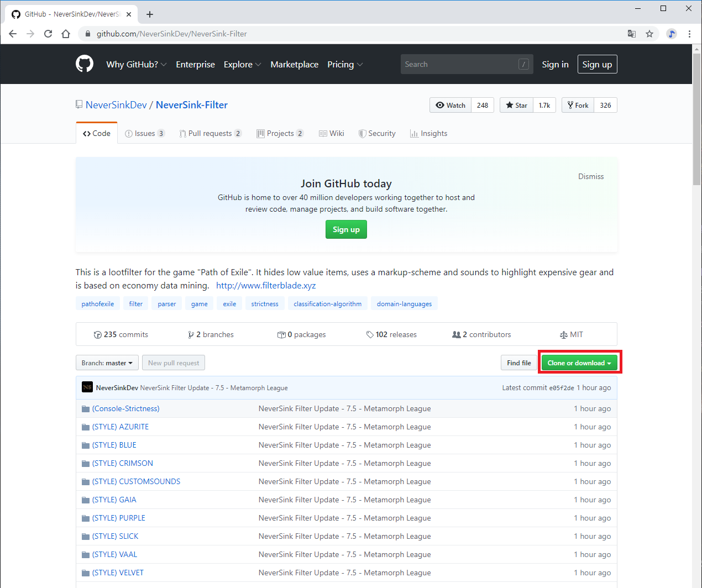Open Chrome three-dot menu
The image size is (702, 588).
689,34
